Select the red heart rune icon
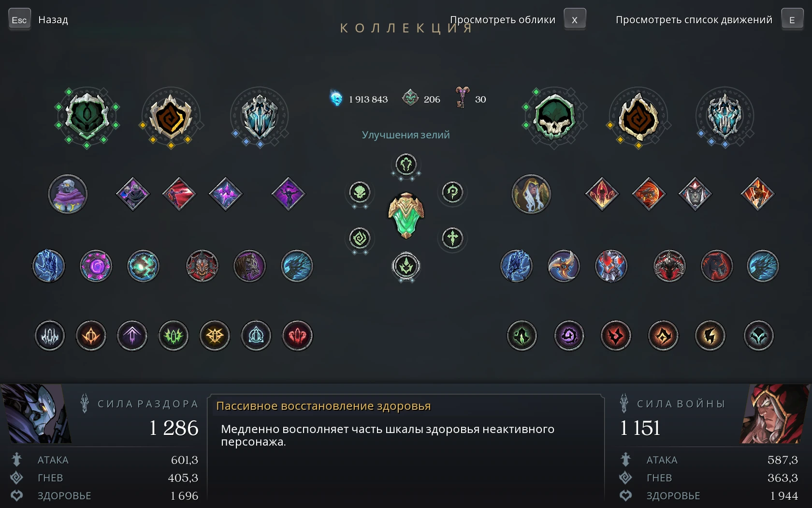The image size is (812, 508). tap(297, 335)
